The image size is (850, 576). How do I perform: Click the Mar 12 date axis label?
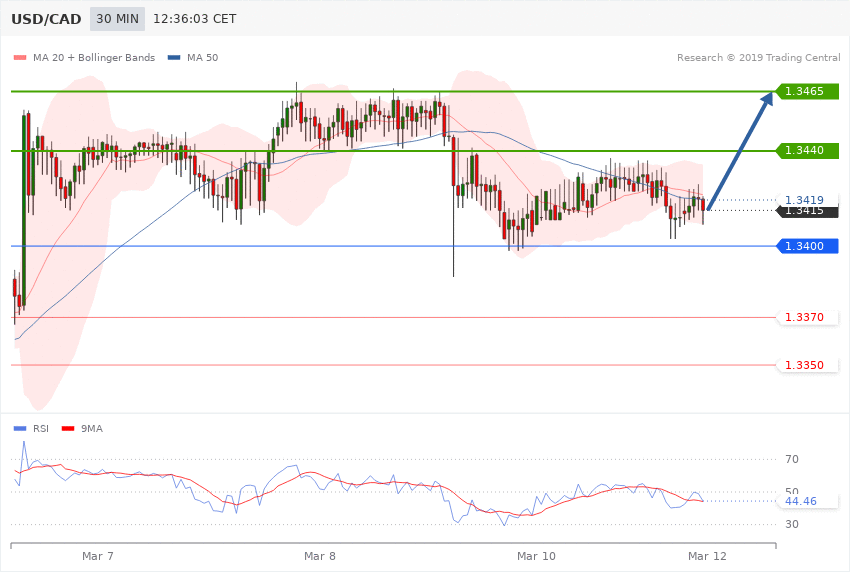(707, 556)
